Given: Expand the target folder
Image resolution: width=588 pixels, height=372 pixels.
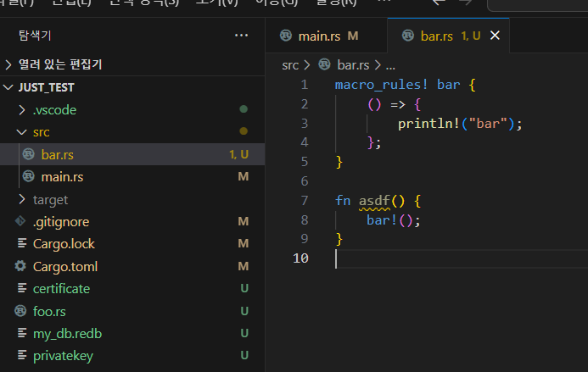Looking at the screenshot, I should (x=21, y=200).
